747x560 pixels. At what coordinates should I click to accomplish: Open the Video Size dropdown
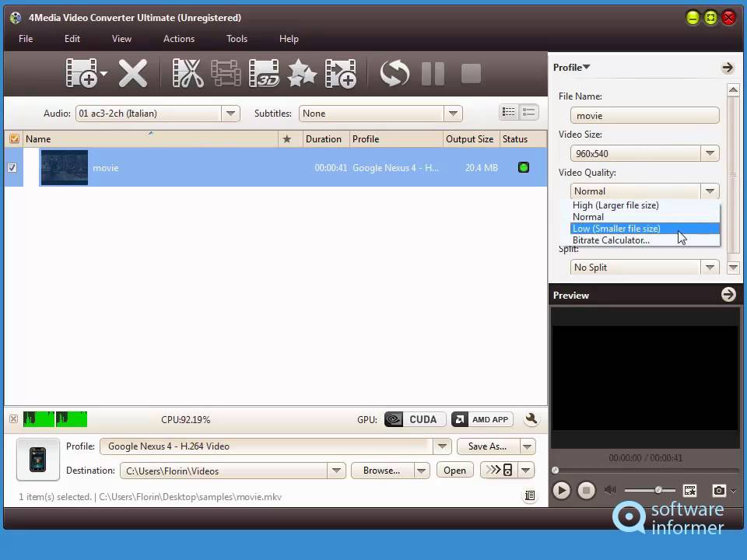tap(710, 153)
